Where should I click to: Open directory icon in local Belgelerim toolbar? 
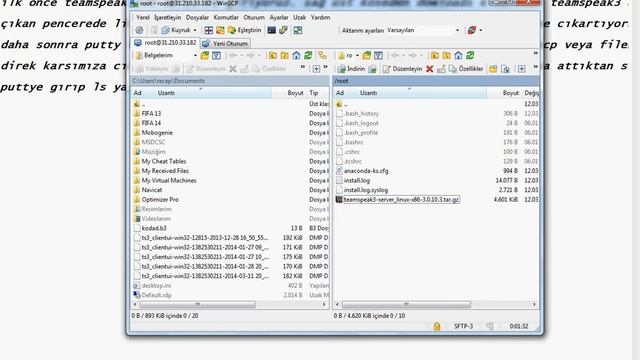point(204,56)
